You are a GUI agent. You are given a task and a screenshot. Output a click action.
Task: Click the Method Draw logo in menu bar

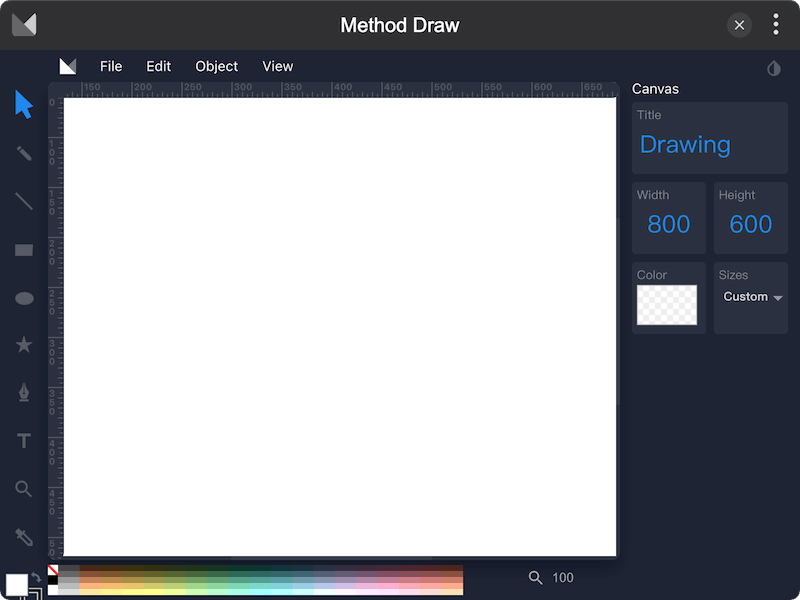tap(68, 66)
